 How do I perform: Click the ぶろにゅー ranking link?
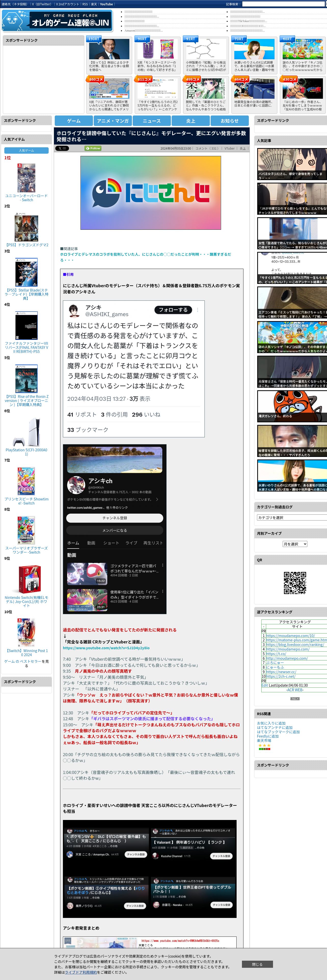click(275, 663)
